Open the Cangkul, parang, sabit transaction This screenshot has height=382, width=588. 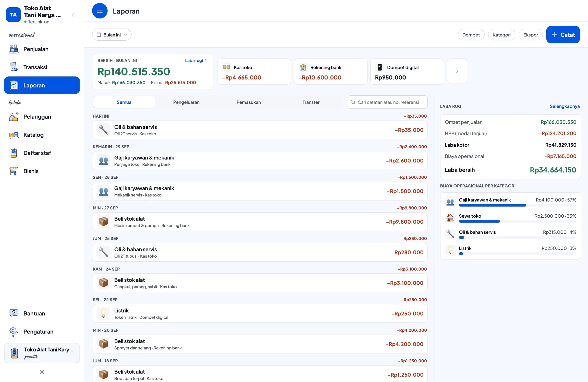[x=260, y=283]
